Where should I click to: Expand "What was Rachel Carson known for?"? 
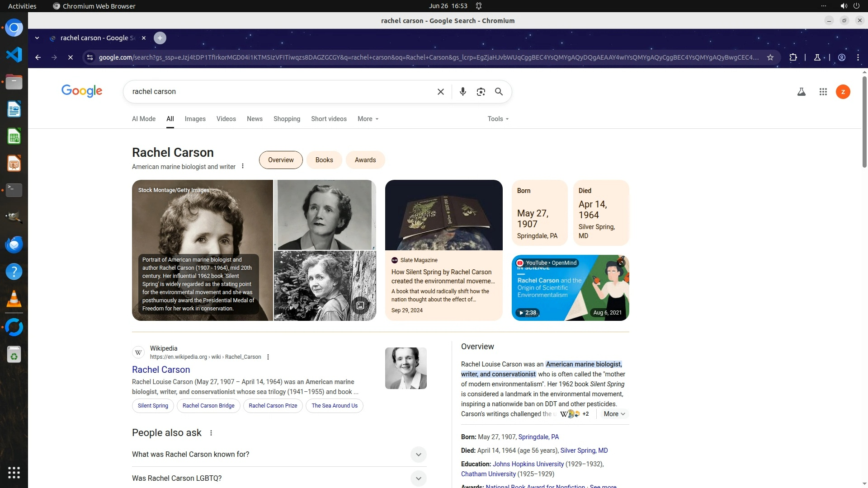pos(418,455)
